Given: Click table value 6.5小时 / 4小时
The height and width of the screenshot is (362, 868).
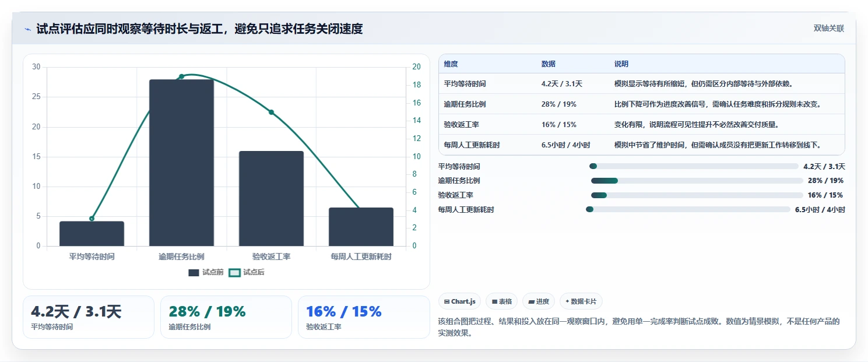Looking at the screenshot, I should [x=565, y=145].
